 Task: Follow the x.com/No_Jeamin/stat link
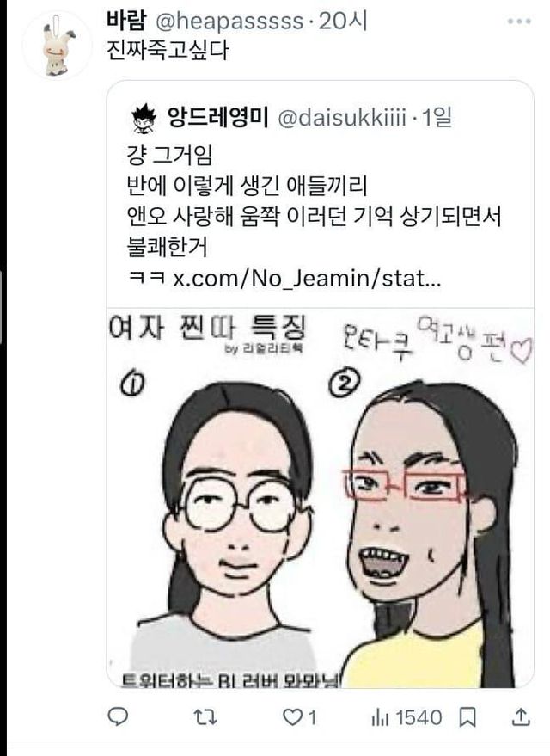click(307, 278)
